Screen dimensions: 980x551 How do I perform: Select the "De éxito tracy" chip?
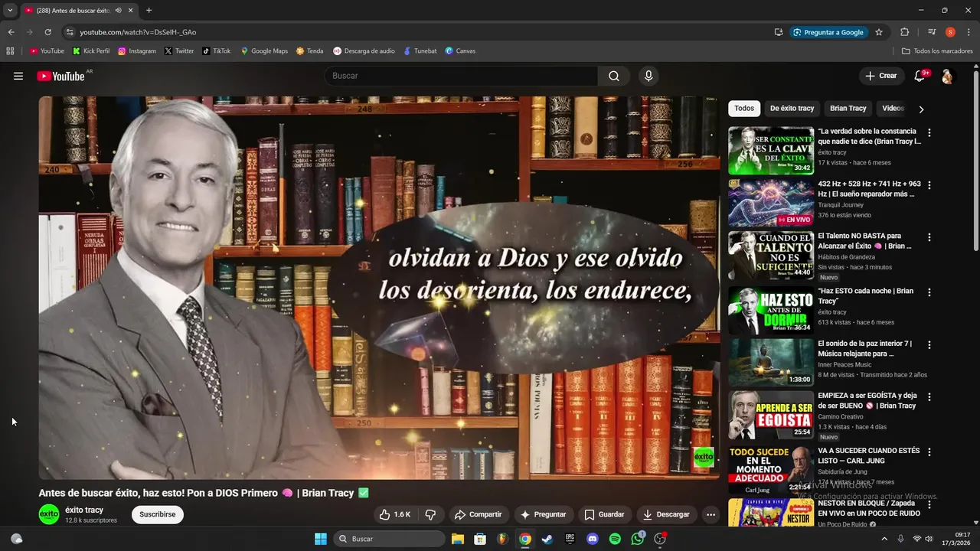[x=792, y=108]
